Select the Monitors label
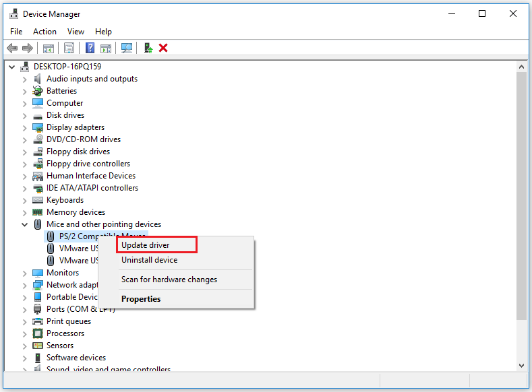532x392 pixels. click(x=63, y=273)
